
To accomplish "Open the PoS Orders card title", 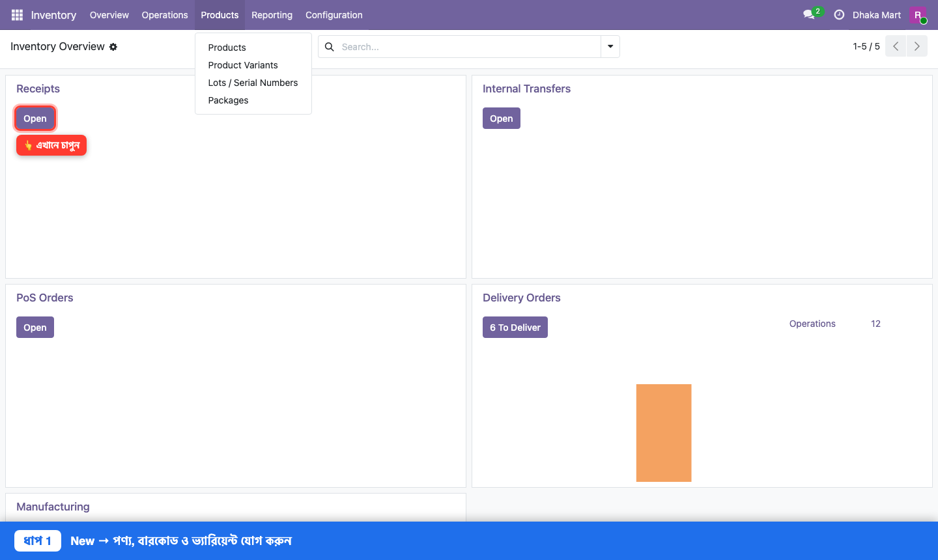I will 45,298.
